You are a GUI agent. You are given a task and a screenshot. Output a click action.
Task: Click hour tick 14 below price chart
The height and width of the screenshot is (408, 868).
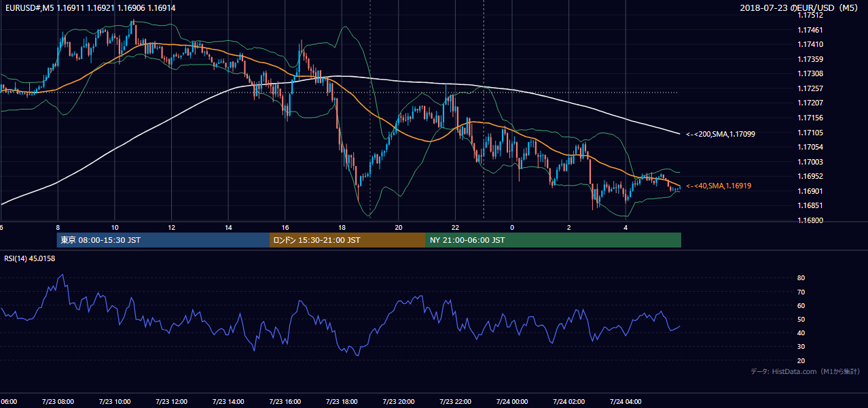[228, 228]
